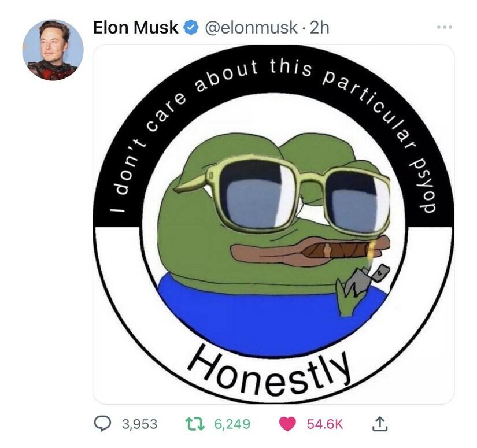Open the @elonmusk handle link
This screenshot has height=448, width=477.
[x=252, y=28]
